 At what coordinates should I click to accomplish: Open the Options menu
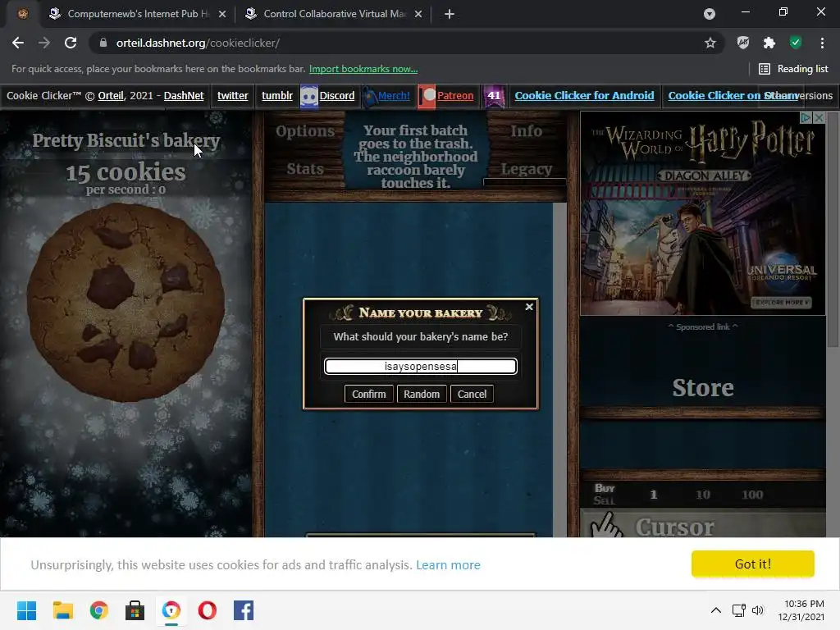pyautogui.click(x=305, y=131)
